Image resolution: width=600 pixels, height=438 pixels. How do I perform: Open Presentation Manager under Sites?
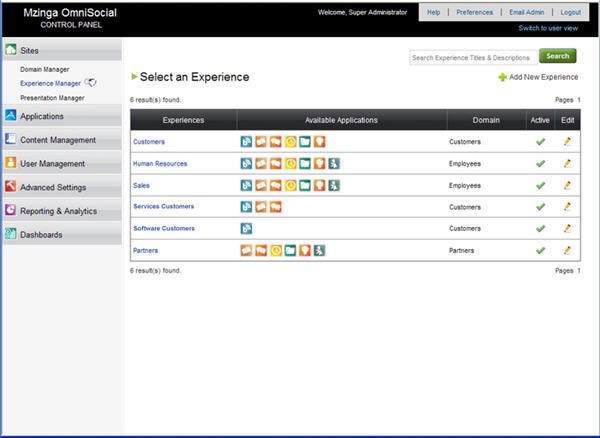52,98
